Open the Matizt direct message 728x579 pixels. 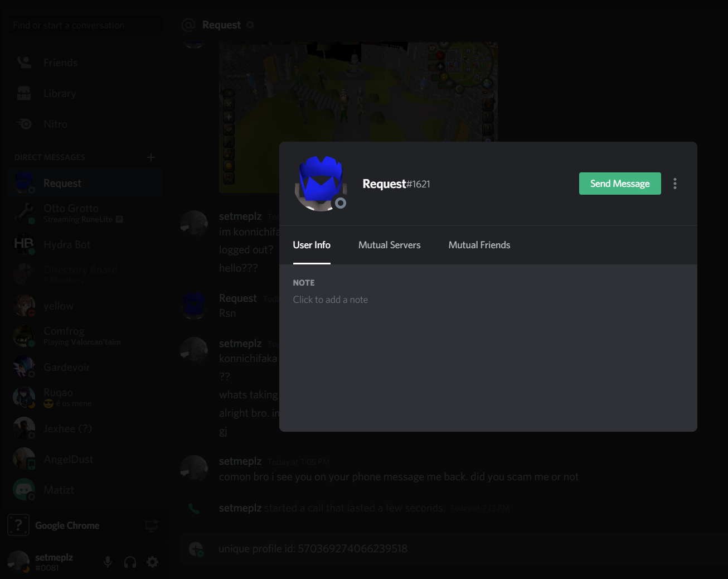(x=85, y=490)
